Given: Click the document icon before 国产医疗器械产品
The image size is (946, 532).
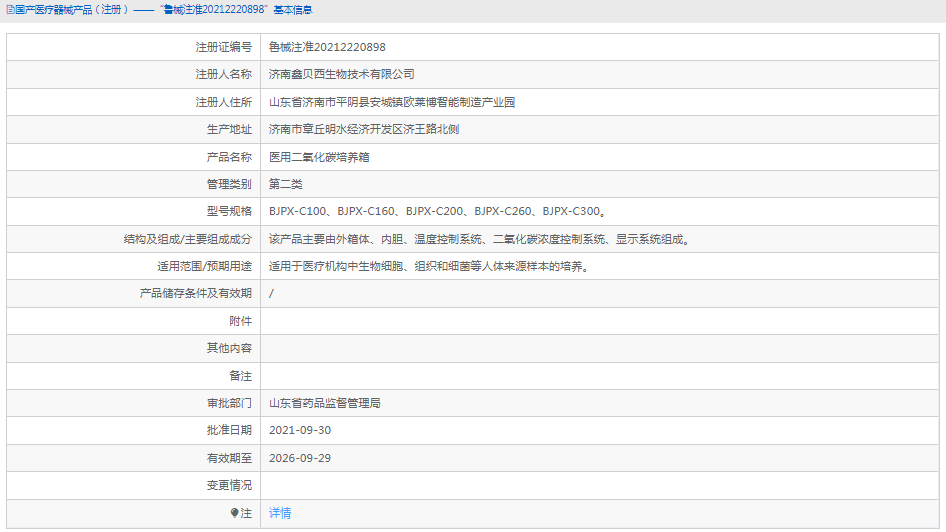Looking at the screenshot, I should point(10,10).
